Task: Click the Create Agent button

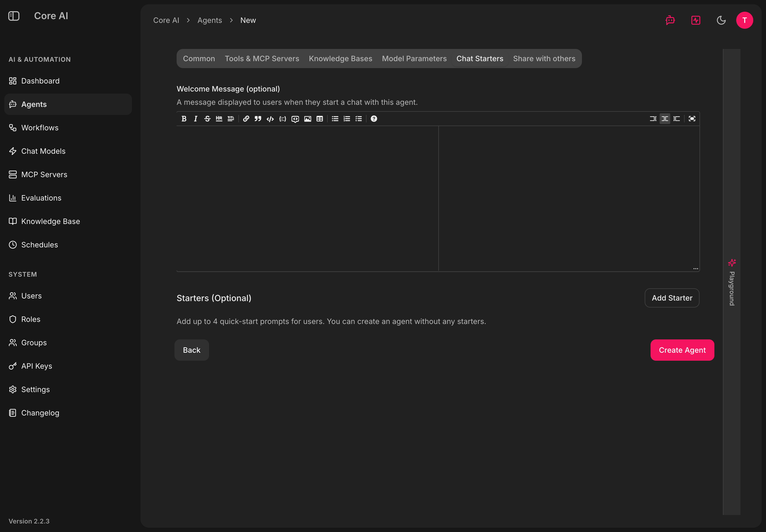Action: [682, 350]
